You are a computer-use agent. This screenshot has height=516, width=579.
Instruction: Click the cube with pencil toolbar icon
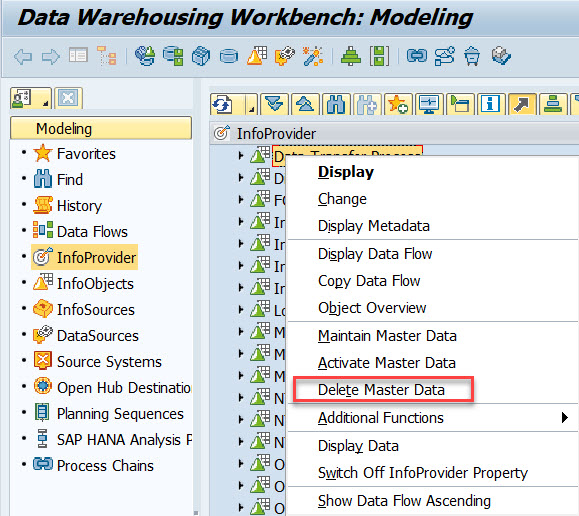coord(501,56)
